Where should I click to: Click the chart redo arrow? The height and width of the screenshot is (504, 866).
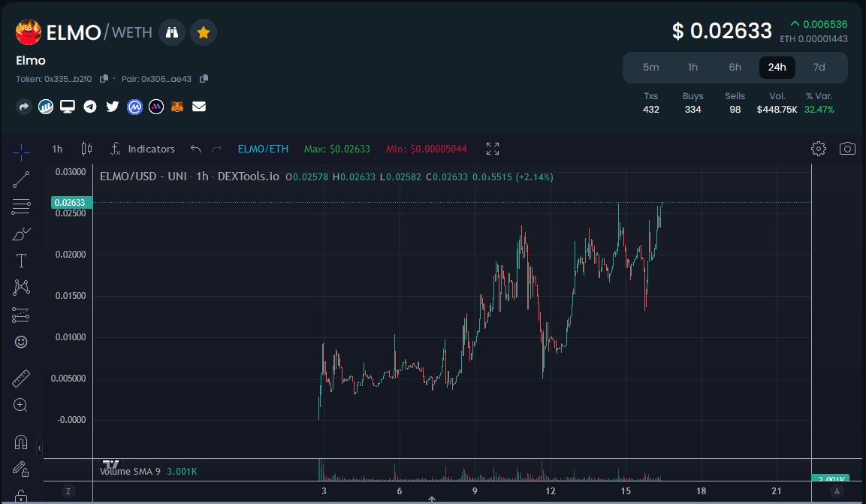pos(217,149)
